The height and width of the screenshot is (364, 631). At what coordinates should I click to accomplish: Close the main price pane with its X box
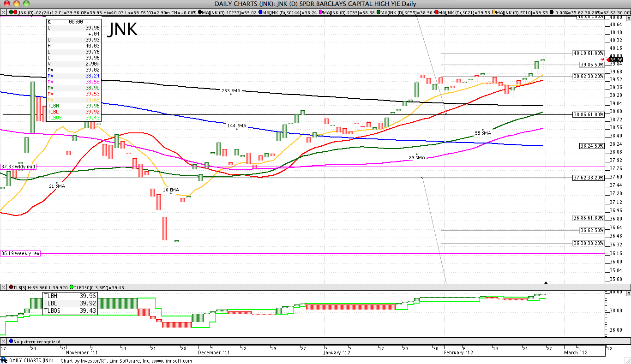pos(3,12)
